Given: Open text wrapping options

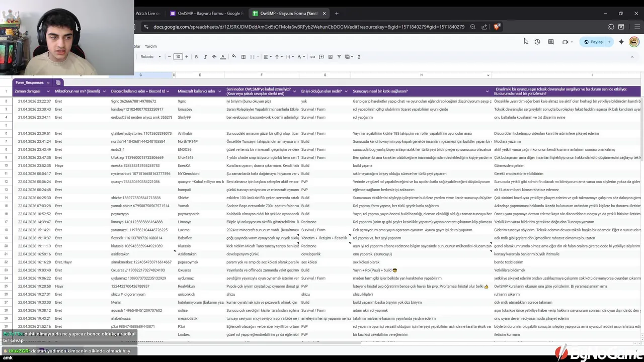Looking at the screenshot, I should coord(289,57).
